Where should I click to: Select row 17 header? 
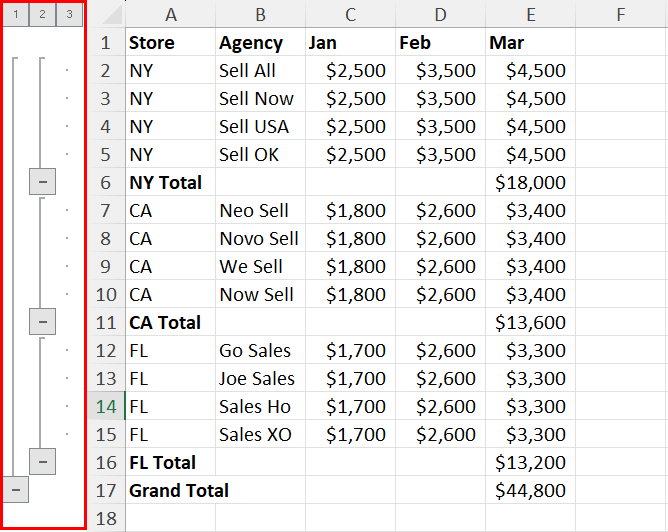[107, 490]
